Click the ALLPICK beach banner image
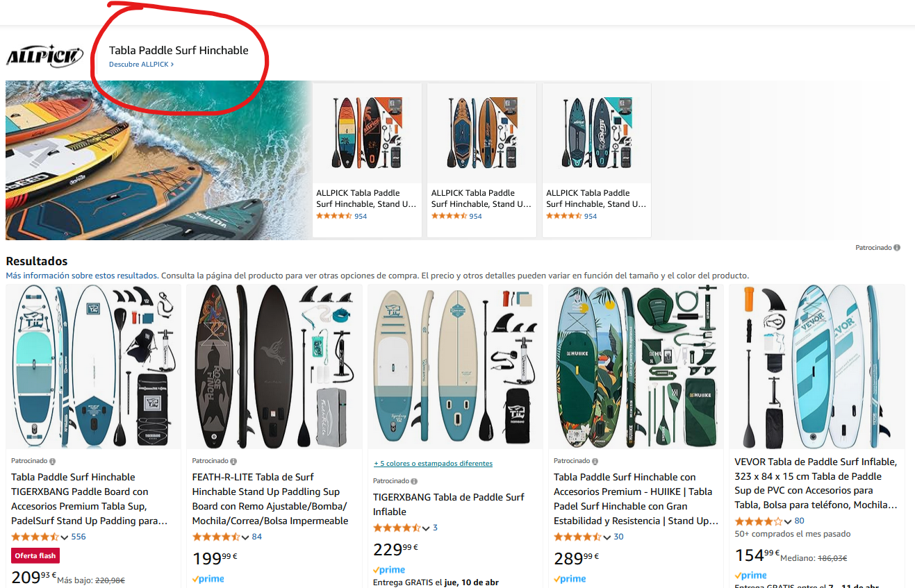This screenshot has width=915, height=588. point(158,160)
